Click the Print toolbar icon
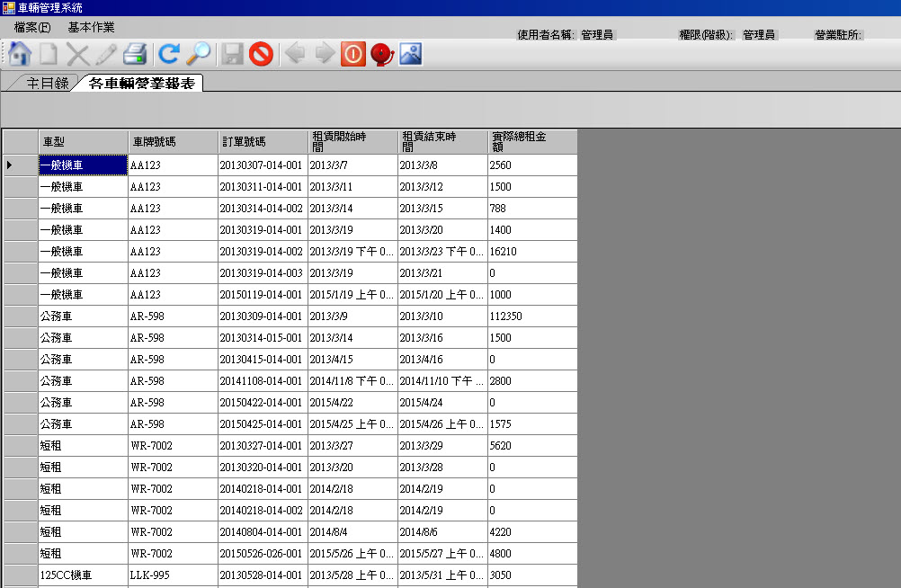 coord(135,54)
